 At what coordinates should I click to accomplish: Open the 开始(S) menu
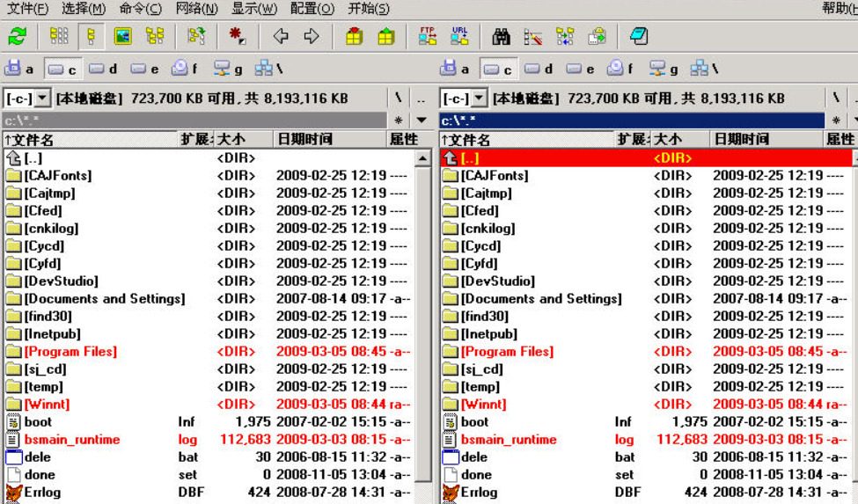click(x=369, y=9)
